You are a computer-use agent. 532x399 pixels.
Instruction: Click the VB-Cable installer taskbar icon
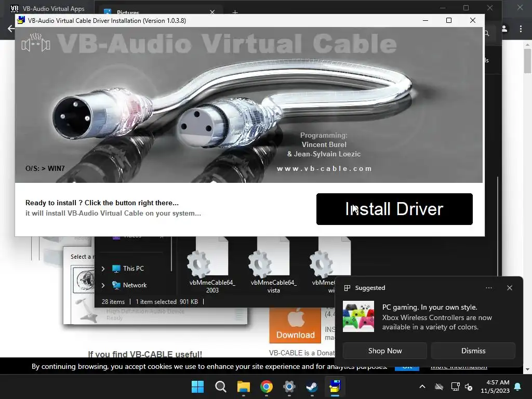pos(335,387)
